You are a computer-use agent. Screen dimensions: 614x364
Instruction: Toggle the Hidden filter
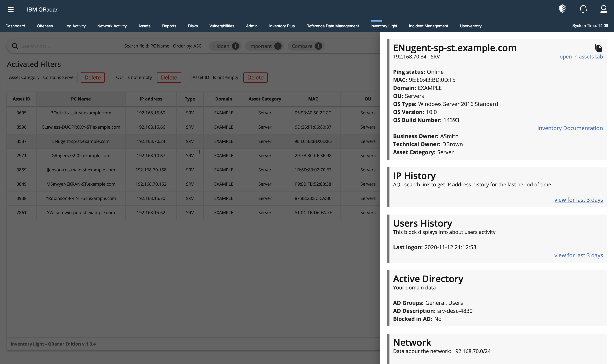221,46
